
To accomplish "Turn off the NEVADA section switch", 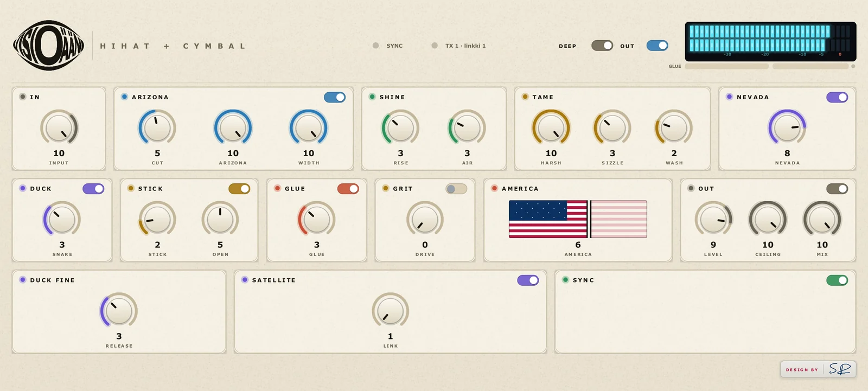I will coord(837,97).
